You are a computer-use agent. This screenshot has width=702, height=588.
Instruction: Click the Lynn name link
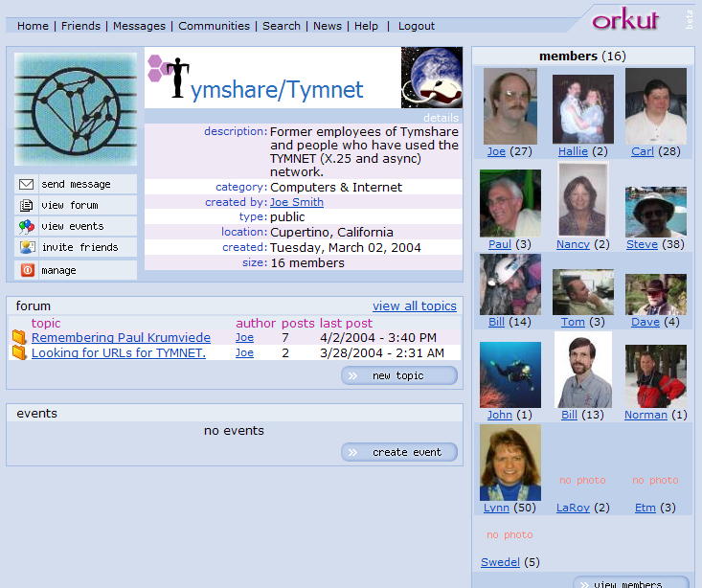click(496, 508)
